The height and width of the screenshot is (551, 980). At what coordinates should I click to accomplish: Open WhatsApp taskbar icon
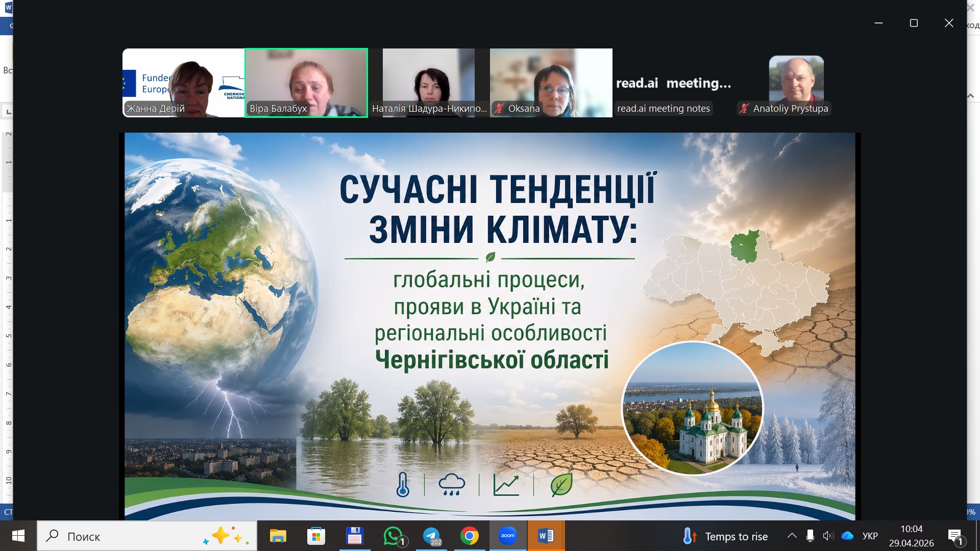393,536
